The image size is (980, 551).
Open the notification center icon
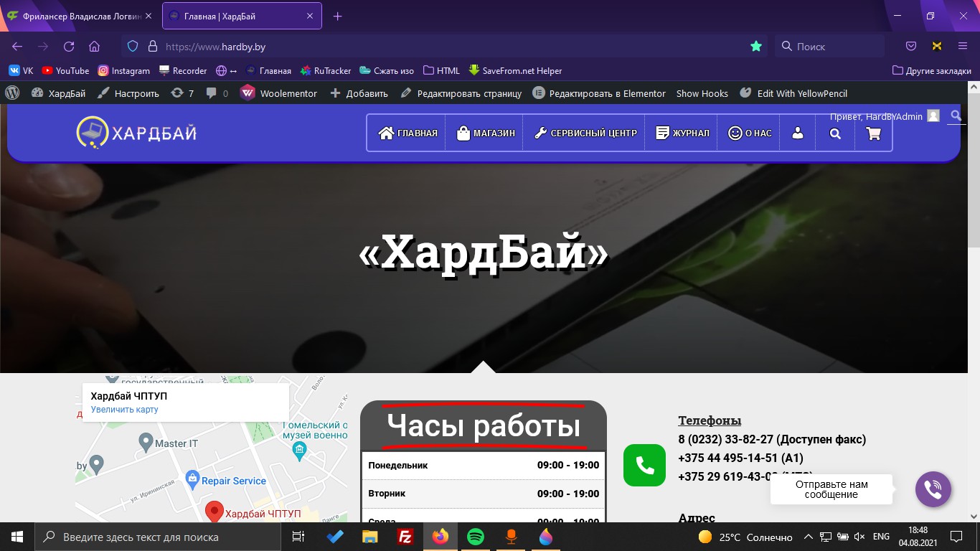click(x=956, y=537)
